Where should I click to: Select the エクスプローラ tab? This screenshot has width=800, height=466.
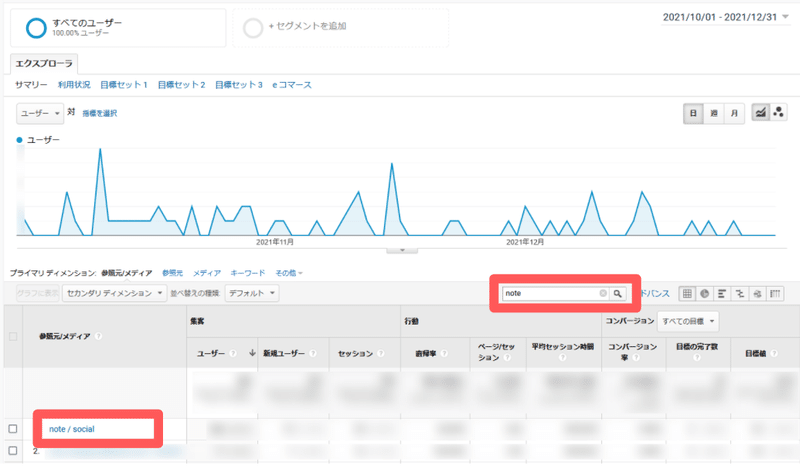pyautogui.click(x=44, y=64)
